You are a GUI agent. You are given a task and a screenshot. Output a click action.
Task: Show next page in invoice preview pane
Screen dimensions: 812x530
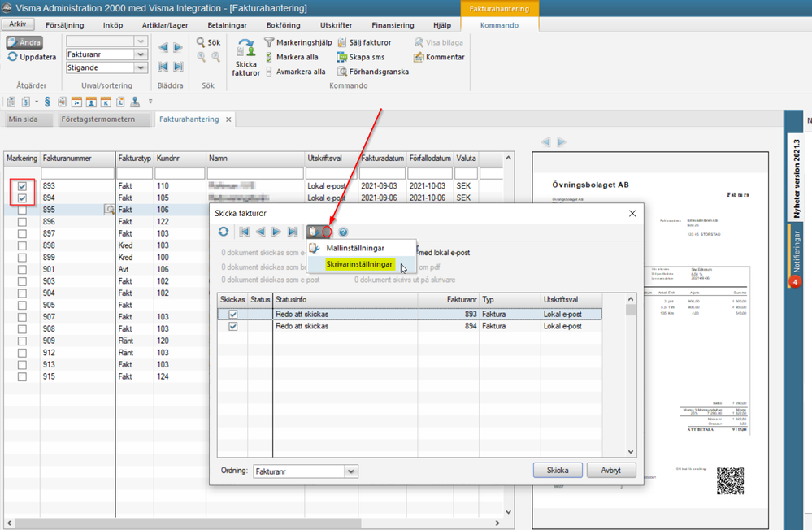point(562,141)
